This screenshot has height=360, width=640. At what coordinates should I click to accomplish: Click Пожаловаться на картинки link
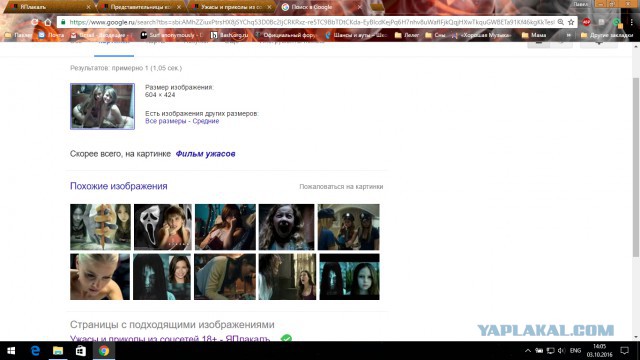(x=341, y=187)
